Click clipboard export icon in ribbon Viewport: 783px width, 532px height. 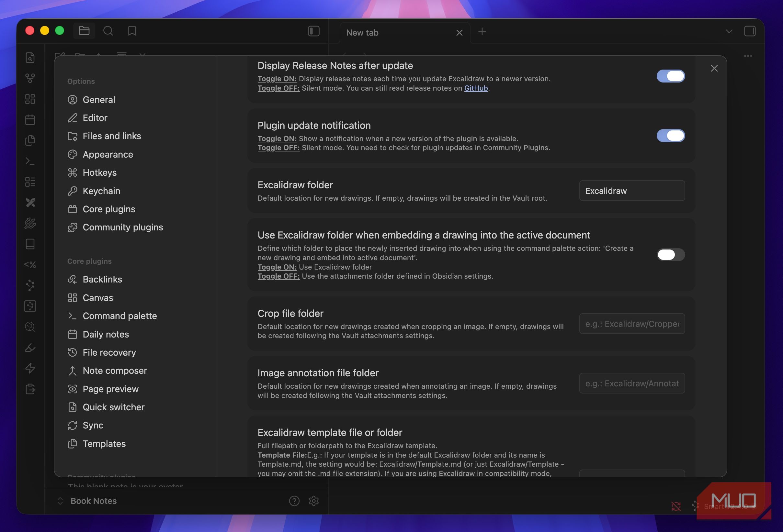pyautogui.click(x=30, y=389)
